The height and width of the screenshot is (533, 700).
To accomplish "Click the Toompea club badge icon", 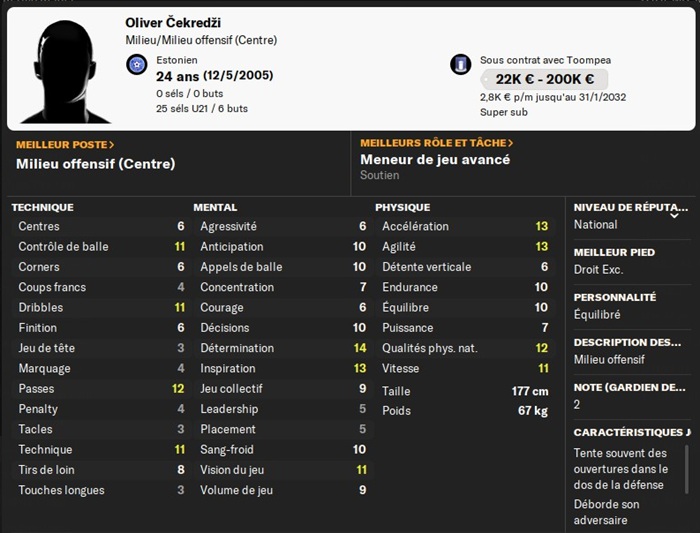I will [x=460, y=65].
